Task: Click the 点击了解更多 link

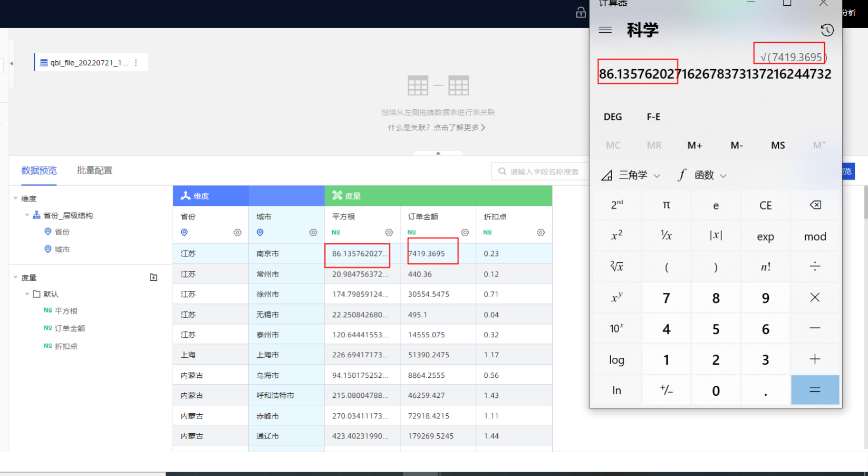Action: point(459,128)
